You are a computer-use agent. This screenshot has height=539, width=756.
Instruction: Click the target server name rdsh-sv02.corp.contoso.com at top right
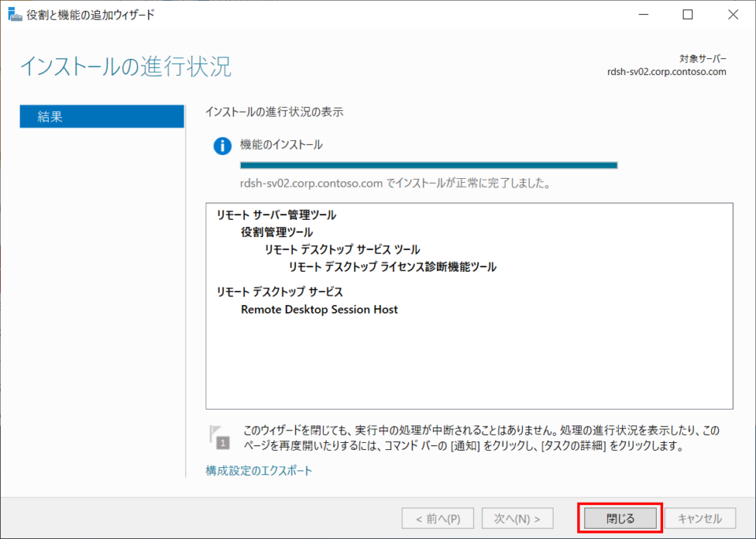[x=667, y=72]
